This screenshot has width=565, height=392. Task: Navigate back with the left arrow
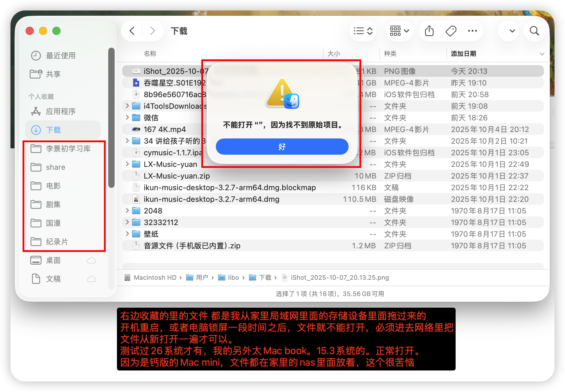(132, 31)
